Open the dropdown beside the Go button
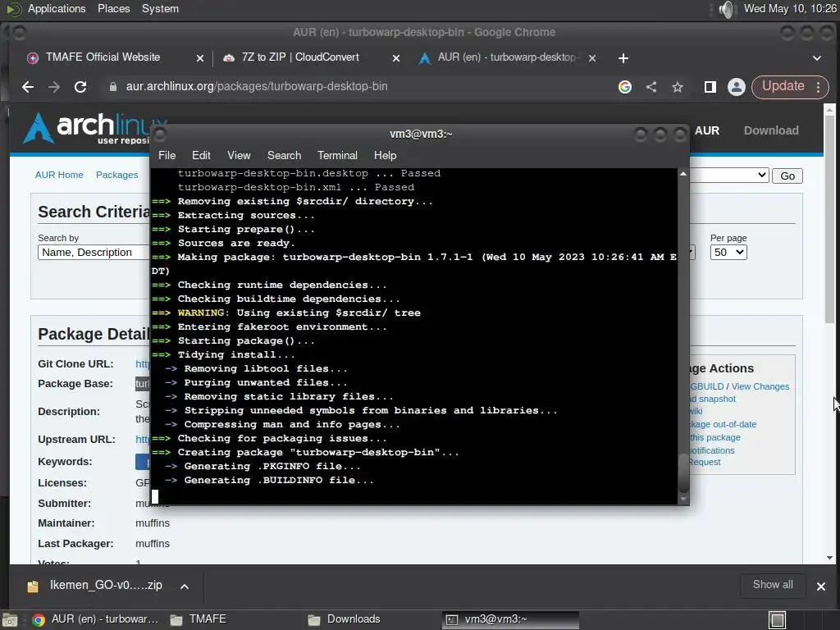The width and height of the screenshot is (840, 630). click(729, 176)
